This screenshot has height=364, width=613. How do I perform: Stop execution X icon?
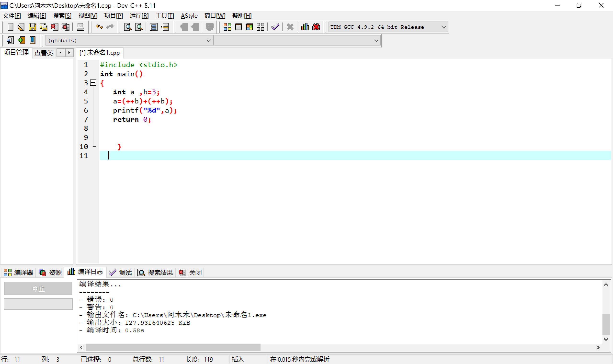[x=290, y=27]
